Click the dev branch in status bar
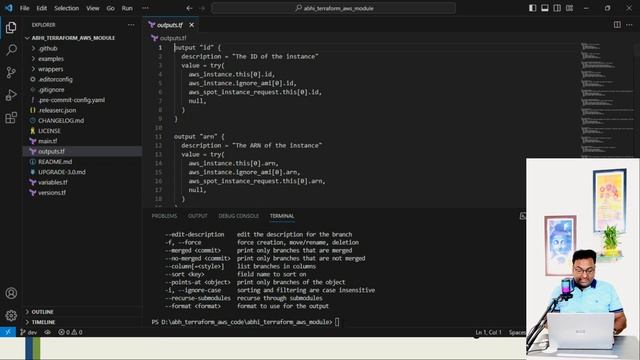 [29, 332]
